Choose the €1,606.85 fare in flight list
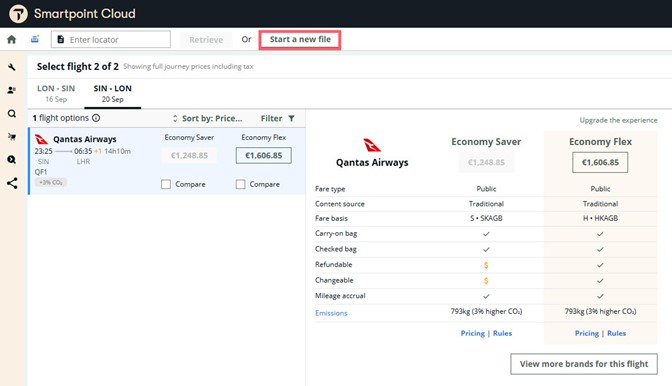The height and width of the screenshot is (386, 672). (x=264, y=156)
